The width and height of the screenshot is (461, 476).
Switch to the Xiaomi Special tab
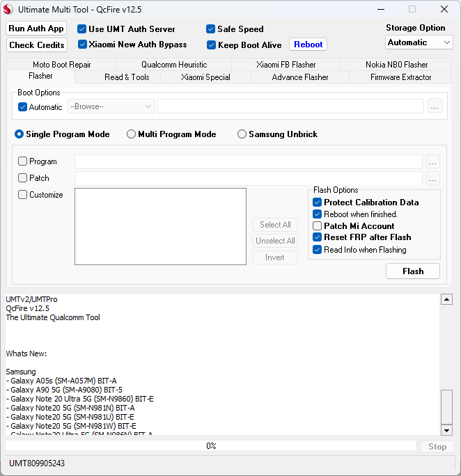coord(205,77)
